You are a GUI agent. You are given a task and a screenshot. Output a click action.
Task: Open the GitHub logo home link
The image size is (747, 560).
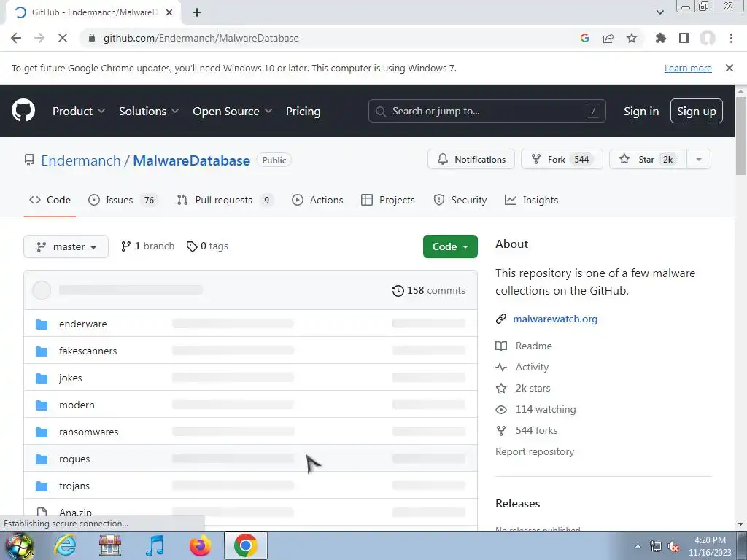[23, 111]
